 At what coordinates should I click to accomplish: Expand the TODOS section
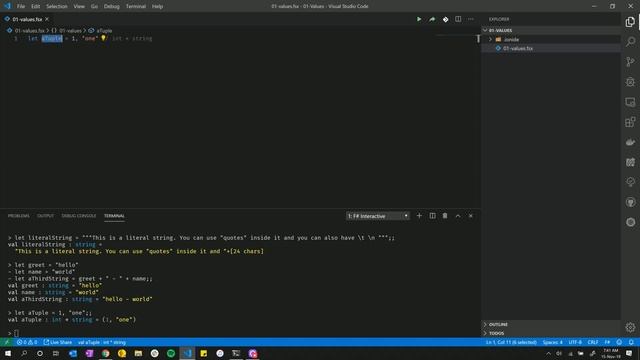pyautogui.click(x=551, y=333)
